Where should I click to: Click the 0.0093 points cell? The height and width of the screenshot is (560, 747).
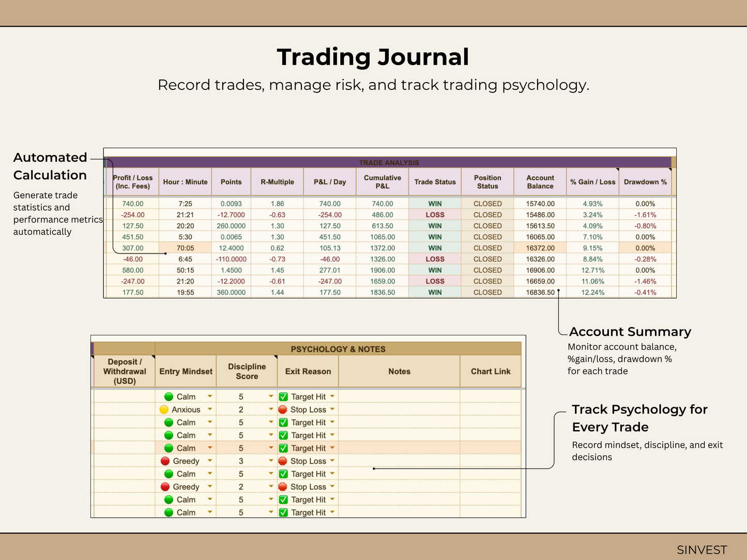[231, 204]
